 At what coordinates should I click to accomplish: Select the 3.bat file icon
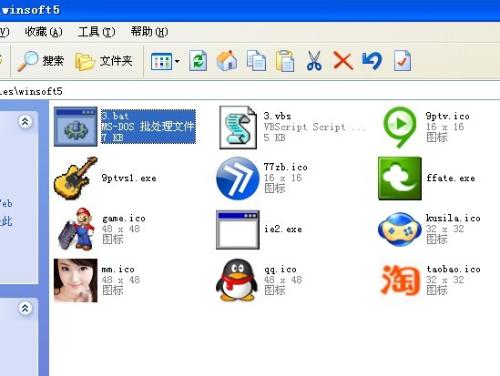point(76,127)
